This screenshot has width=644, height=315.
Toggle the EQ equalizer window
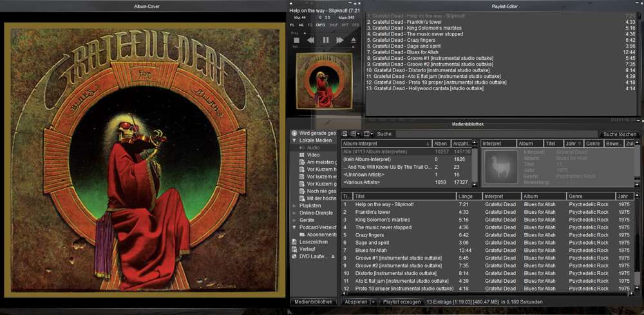[x=310, y=24]
